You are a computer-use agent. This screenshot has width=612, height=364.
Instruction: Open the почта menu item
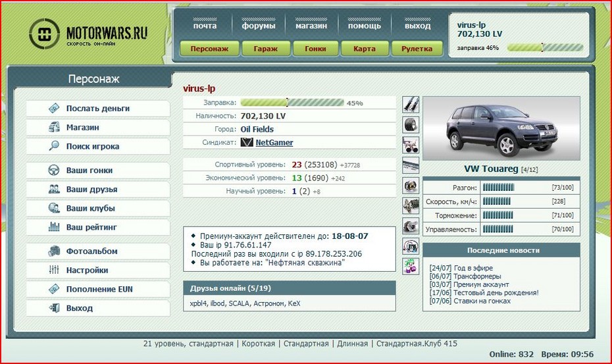205,26
